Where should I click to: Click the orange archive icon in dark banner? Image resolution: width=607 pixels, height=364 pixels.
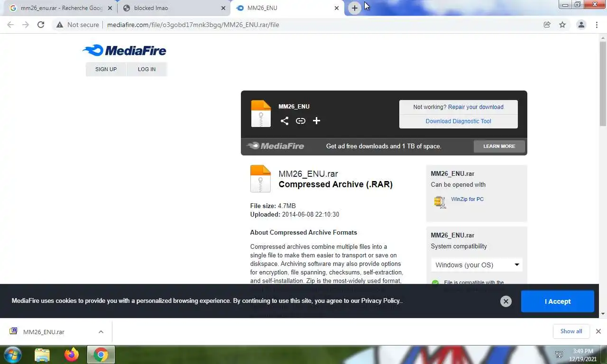[261, 114]
